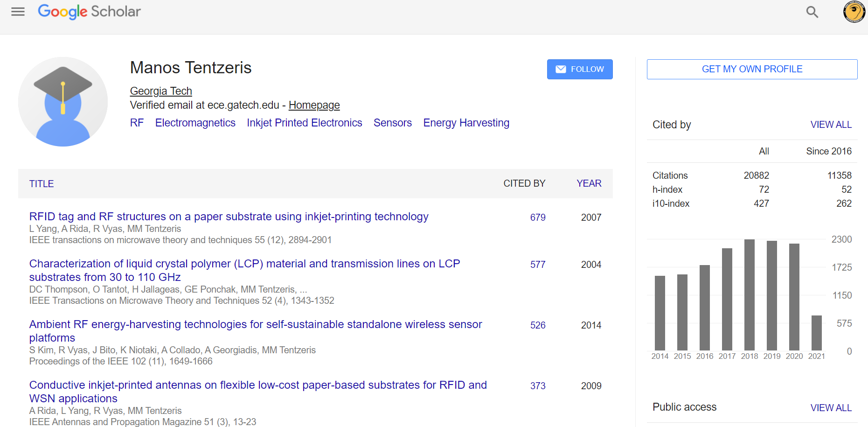Screen dimensions: 868x427
Task: Select the Inkjet Printed Electronics interest tag
Action: coord(304,123)
